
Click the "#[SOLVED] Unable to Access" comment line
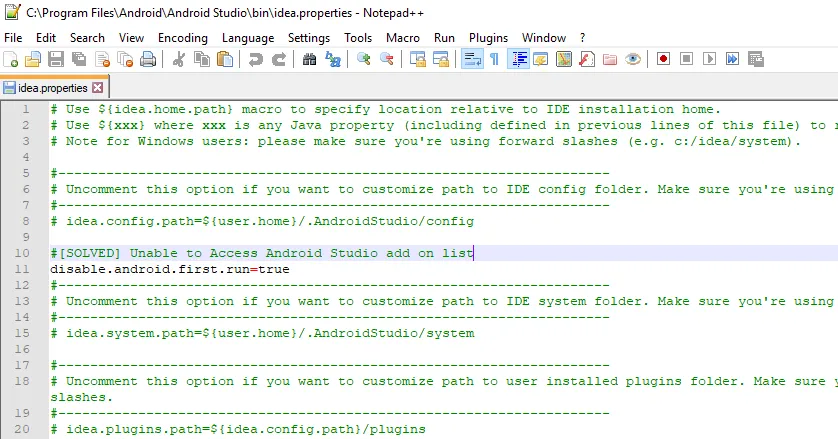pyautogui.click(x=262, y=253)
